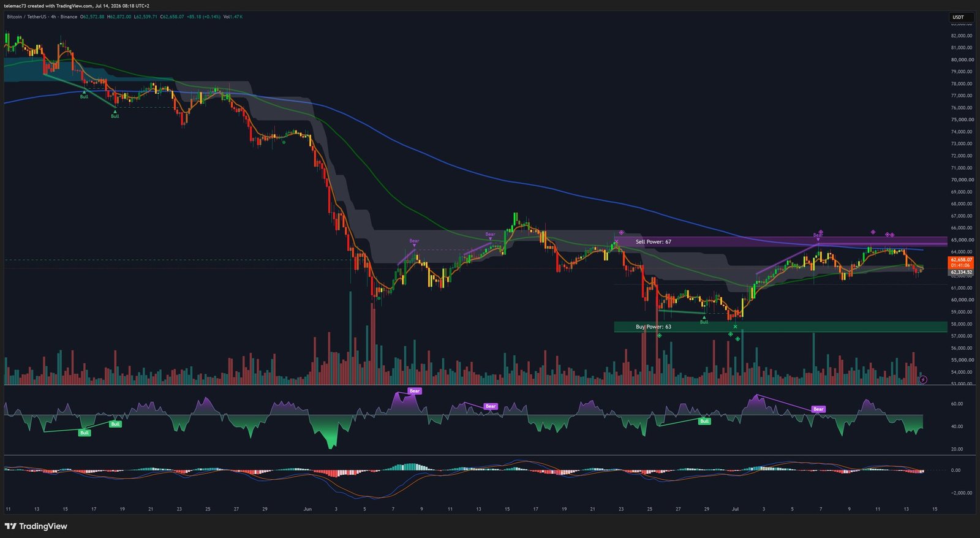Viewport: 980px width, 538px height.
Task: Click the purple Bear tag at oscillator peak near Jun 8
Action: click(415, 391)
